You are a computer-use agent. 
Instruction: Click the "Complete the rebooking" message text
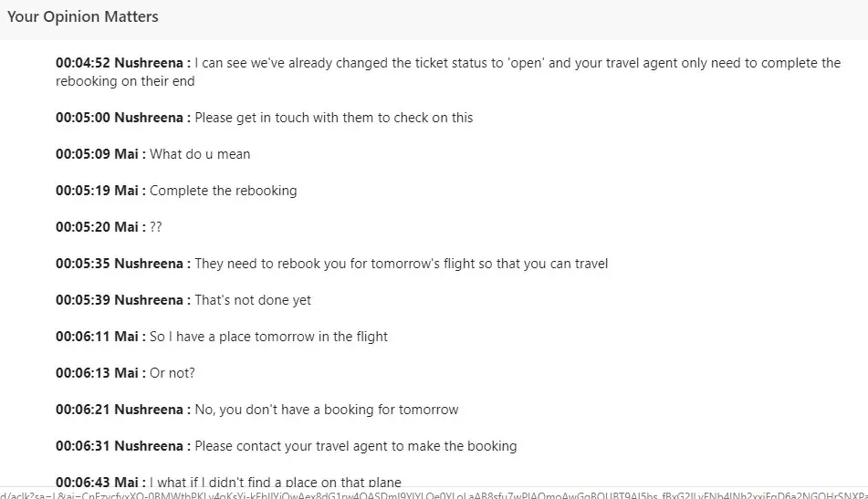[x=224, y=191]
